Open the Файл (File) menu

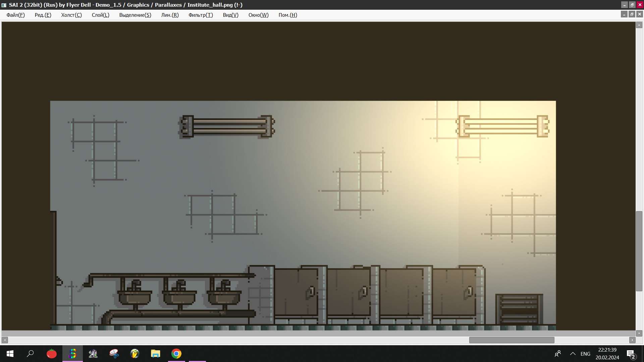point(15,15)
